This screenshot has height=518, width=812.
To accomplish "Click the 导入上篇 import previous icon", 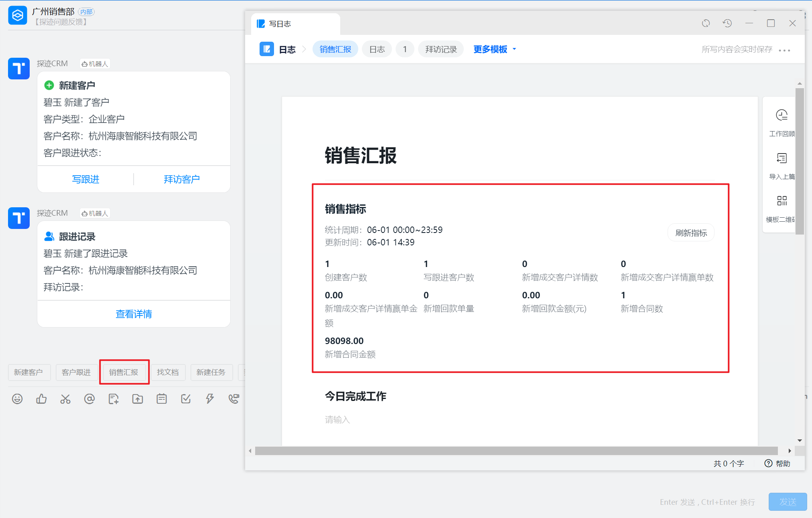I will coord(782,158).
